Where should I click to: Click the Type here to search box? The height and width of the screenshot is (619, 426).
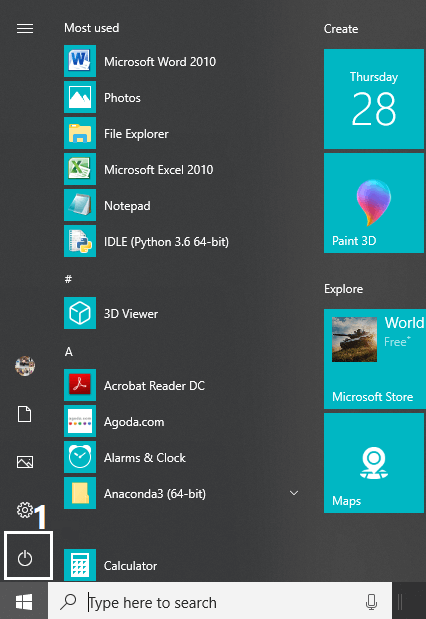click(220, 602)
